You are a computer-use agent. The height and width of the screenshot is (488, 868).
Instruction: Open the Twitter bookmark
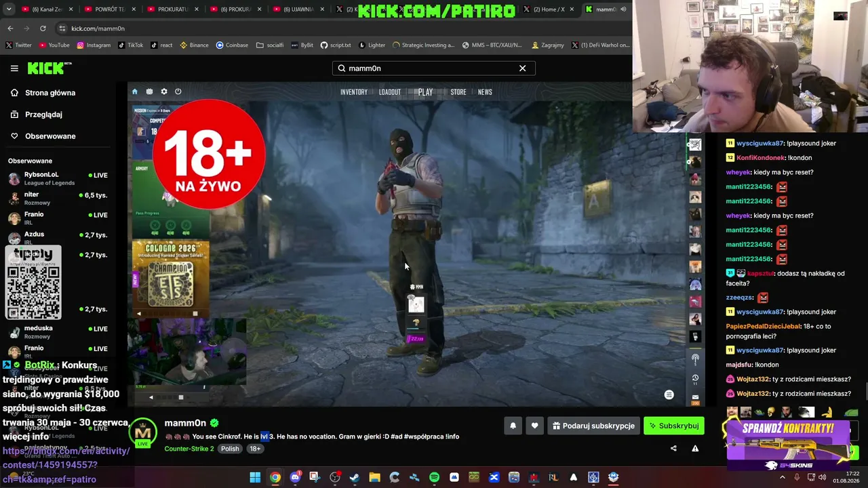(x=19, y=45)
